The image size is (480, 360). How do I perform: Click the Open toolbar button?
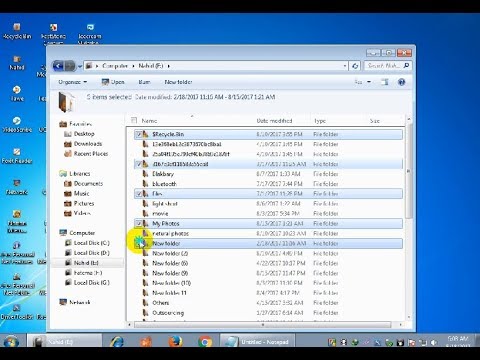113,82
